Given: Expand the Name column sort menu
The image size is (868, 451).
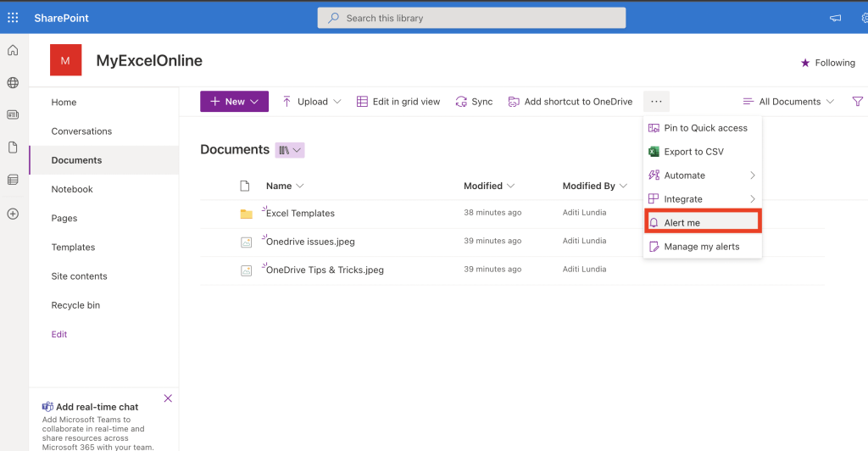Looking at the screenshot, I should coord(300,186).
